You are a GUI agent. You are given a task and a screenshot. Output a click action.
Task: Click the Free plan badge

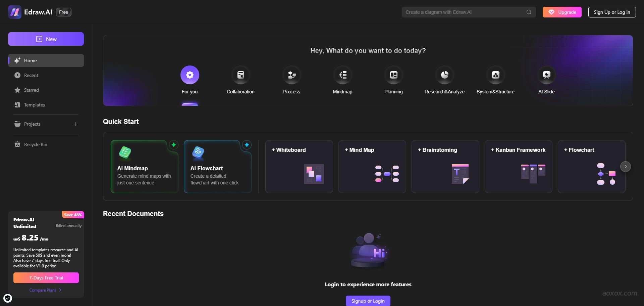click(x=64, y=12)
